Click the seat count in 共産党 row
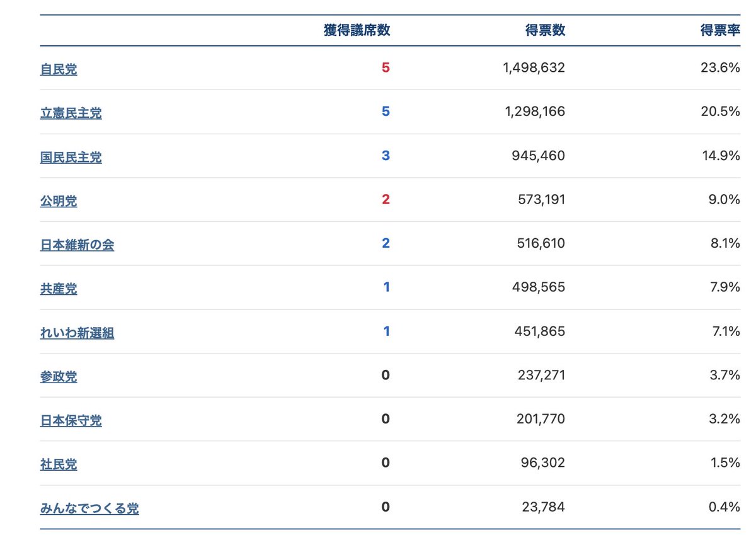Screen dimensions: 756x547 tap(386, 287)
